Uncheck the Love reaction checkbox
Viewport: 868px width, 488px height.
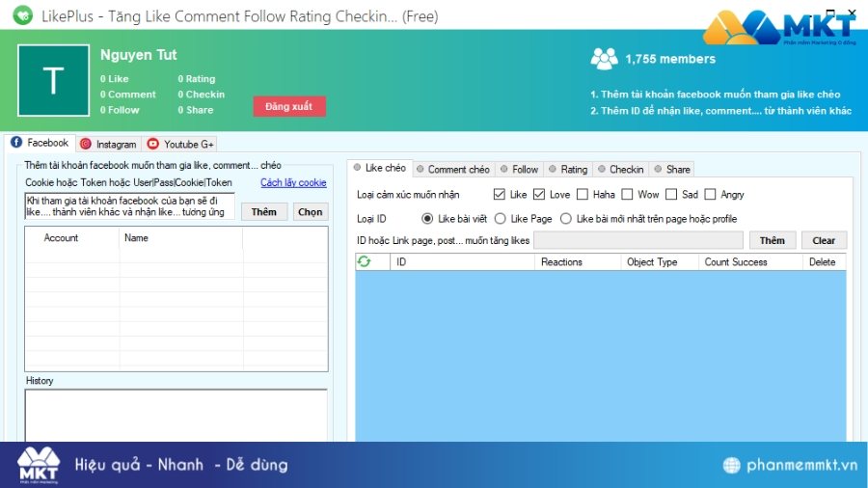click(539, 194)
